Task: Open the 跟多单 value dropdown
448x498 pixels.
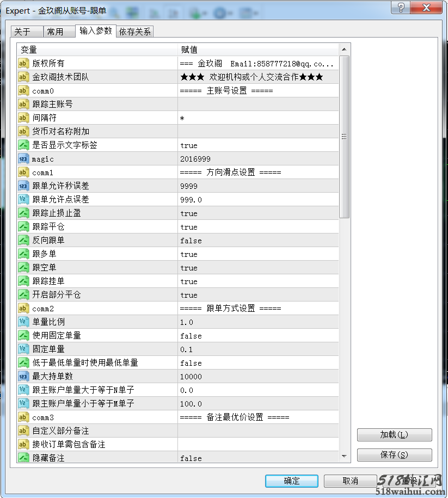Action: tap(258, 254)
